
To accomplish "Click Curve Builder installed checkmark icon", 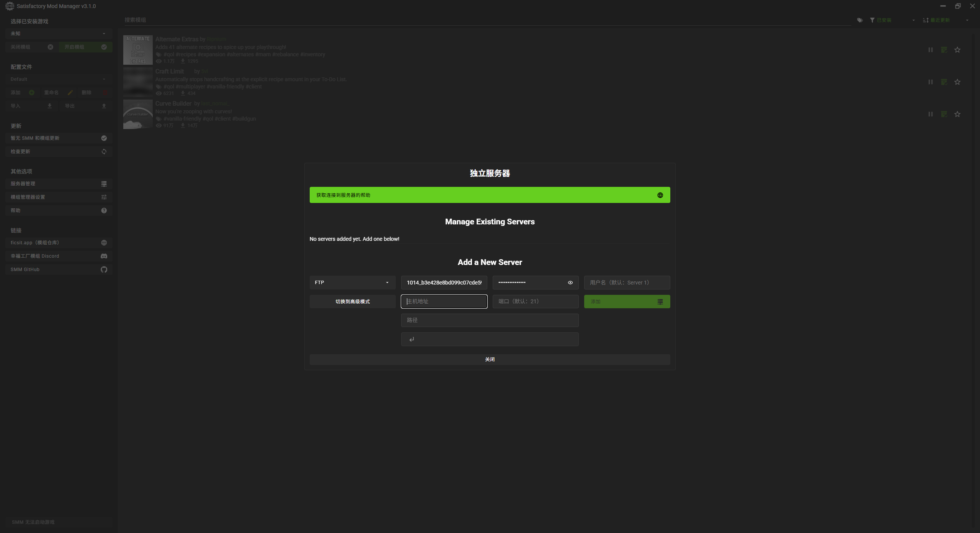I will pyautogui.click(x=944, y=114).
